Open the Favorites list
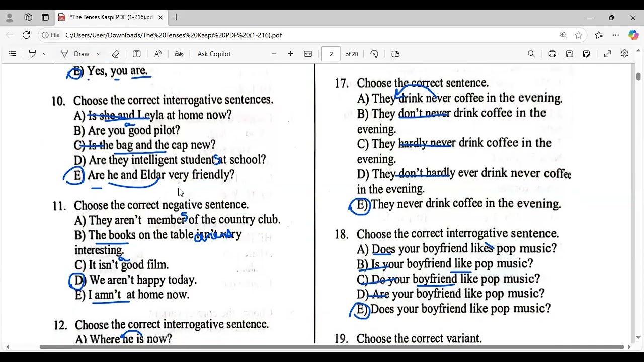Screen dimensions: 644x362 coord(599,35)
